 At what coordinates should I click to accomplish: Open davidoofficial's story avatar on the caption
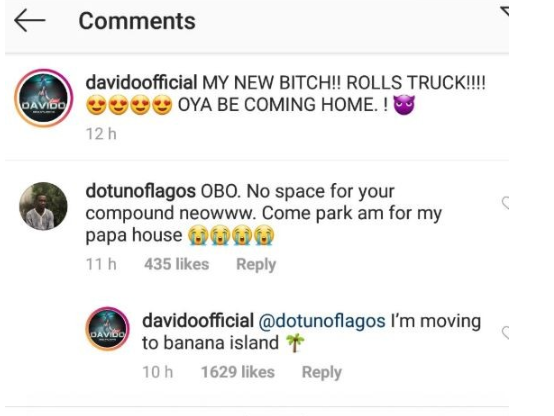pos(43,98)
